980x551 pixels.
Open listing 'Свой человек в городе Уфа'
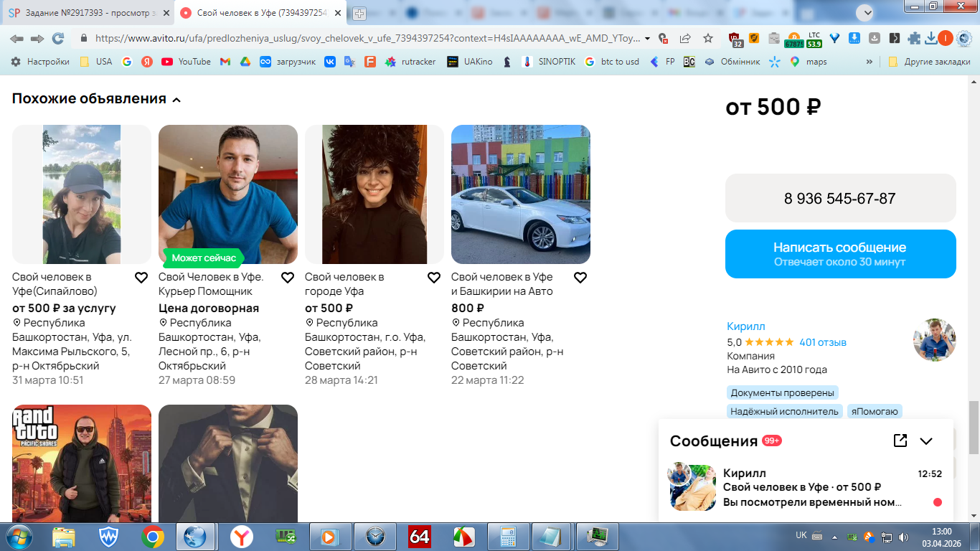[x=344, y=284]
